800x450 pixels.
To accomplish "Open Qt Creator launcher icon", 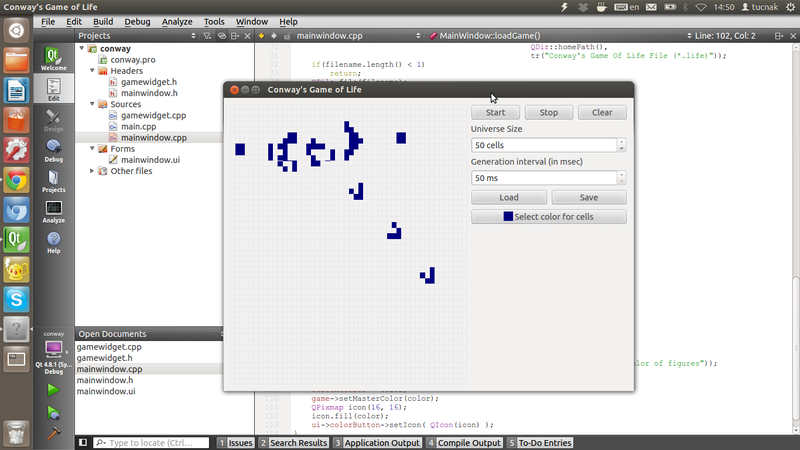I will (x=16, y=240).
